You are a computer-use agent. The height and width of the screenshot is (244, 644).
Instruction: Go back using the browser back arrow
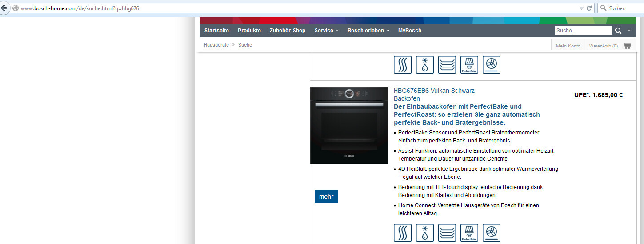point(4,8)
